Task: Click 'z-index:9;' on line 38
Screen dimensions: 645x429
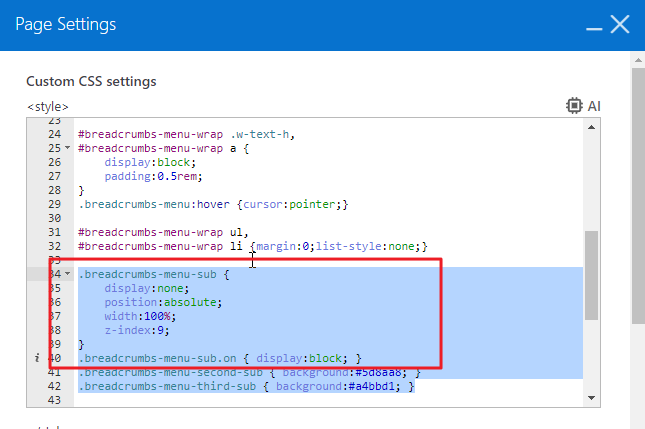Action: (x=137, y=330)
